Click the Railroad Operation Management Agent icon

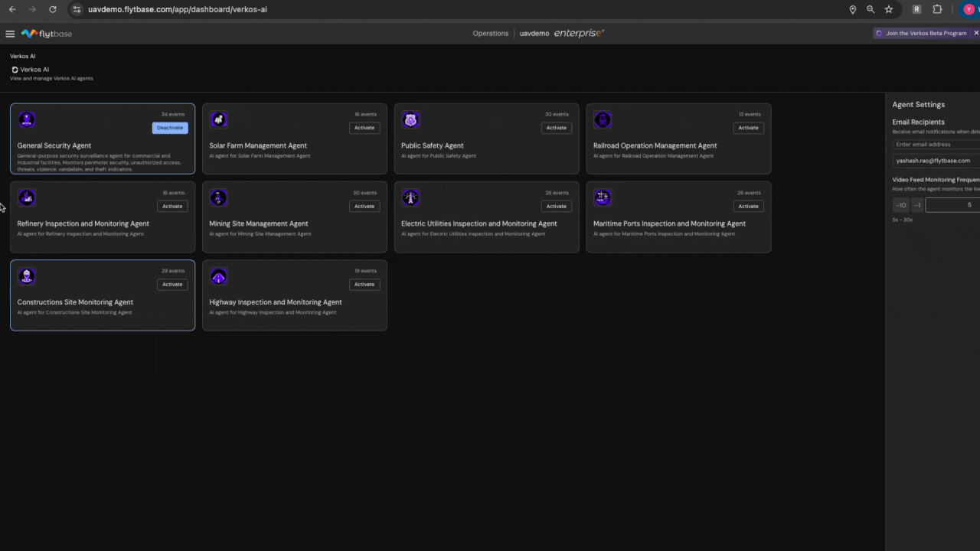pos(603,119)
